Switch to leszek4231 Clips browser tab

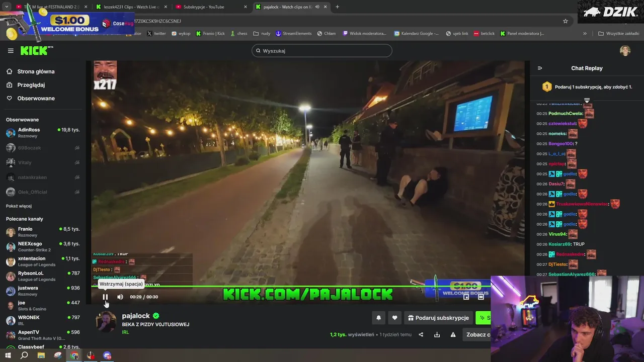131,7
